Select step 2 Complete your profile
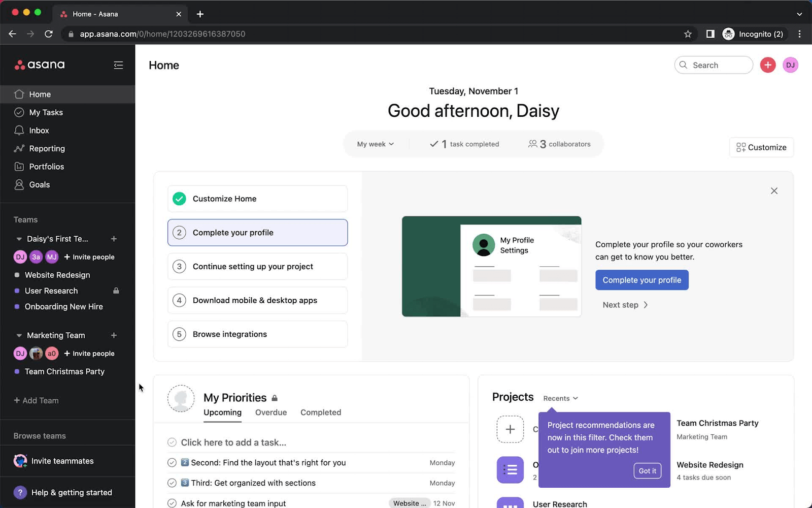Image resolution: width=812 pixels, height=508 pixels. point(257,233)
